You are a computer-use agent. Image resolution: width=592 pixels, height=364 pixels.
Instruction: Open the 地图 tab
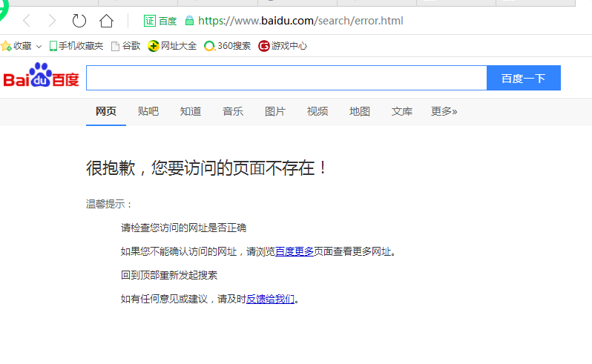(360, 111)
